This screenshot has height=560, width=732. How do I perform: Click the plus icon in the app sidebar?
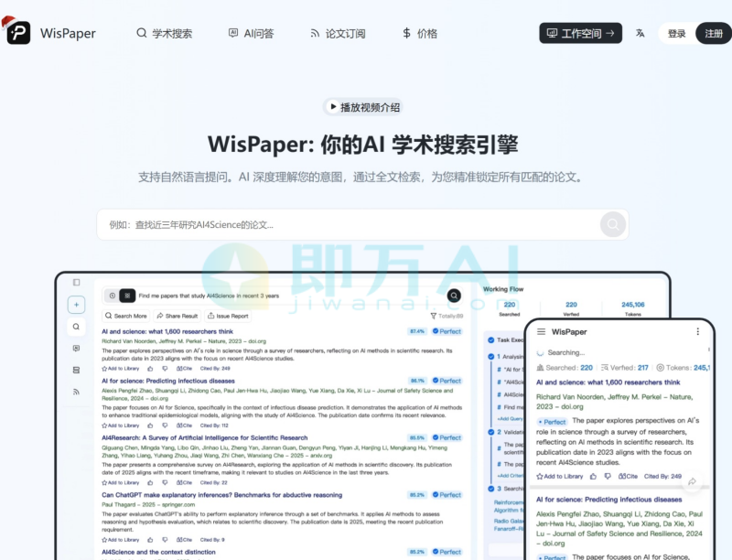[x=77, y=304]
